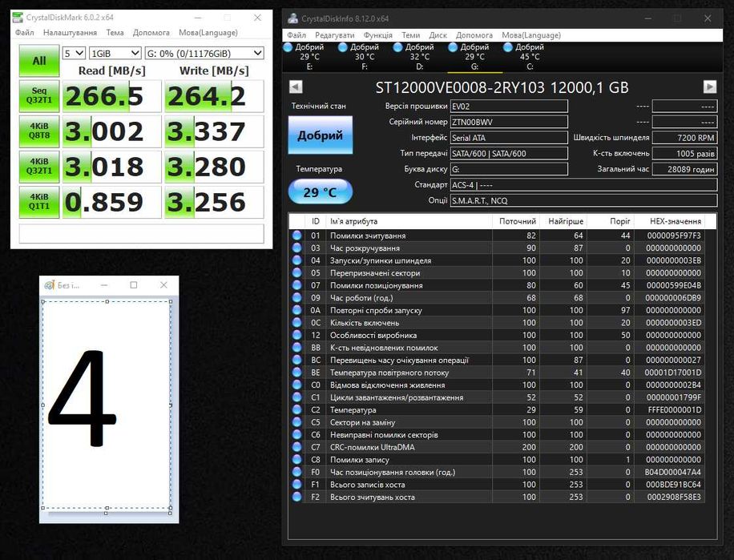Open Файл menu in CrystalDiskInfo
The width and height of the screenshot is (734, 560).
tap(296, 35)
